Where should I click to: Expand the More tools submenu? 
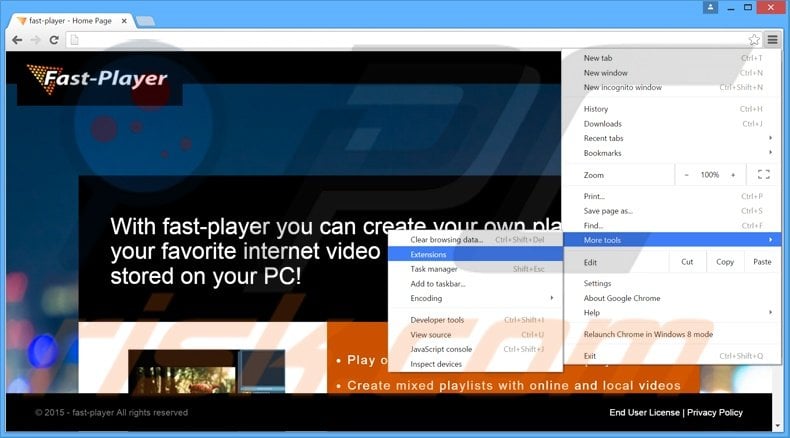[672, 240]
